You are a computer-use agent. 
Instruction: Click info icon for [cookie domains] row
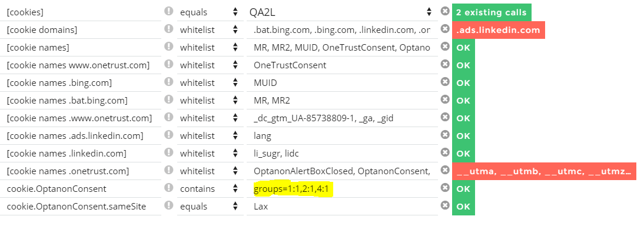click(x=168, y=29)
